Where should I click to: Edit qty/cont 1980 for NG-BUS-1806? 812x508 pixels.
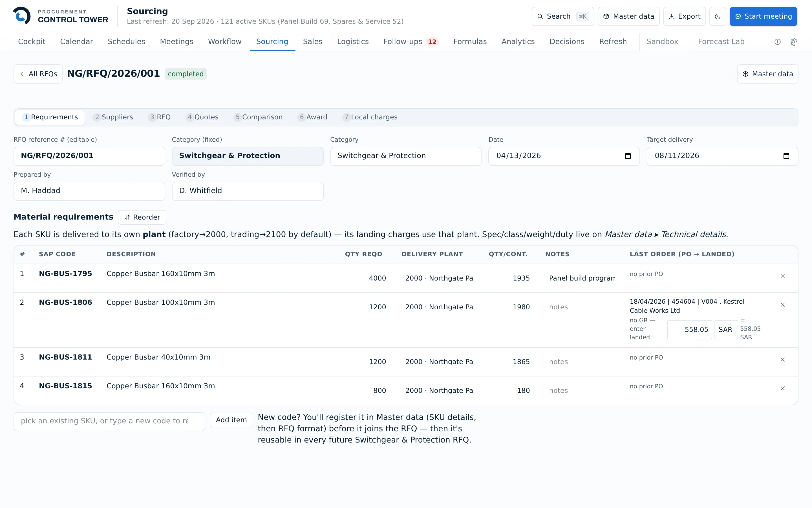tap(511, 307)
